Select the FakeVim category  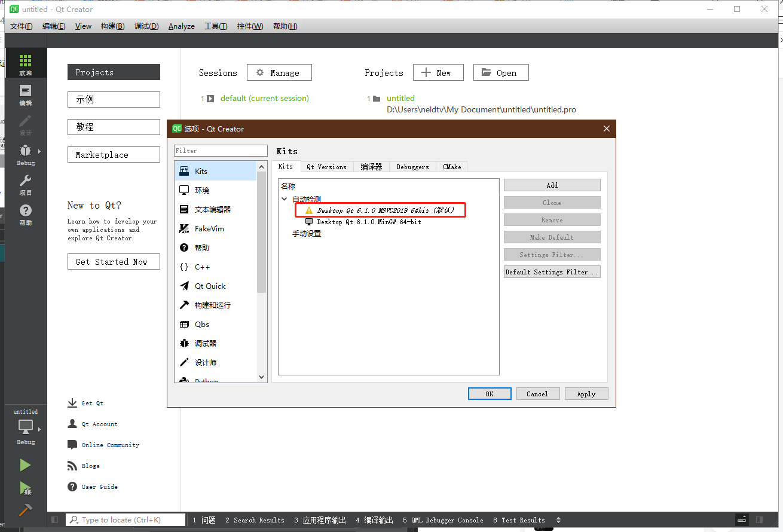(216, 228)
